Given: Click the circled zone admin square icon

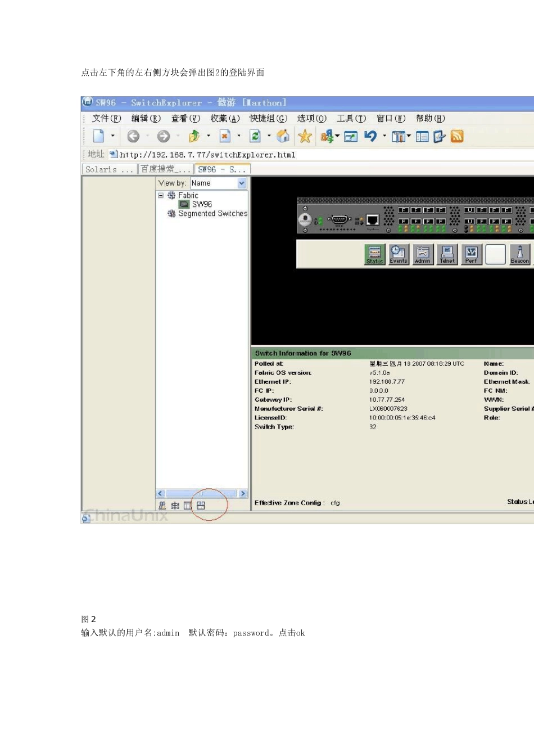Looking at the screenshot, I should (x=201, y=506).
